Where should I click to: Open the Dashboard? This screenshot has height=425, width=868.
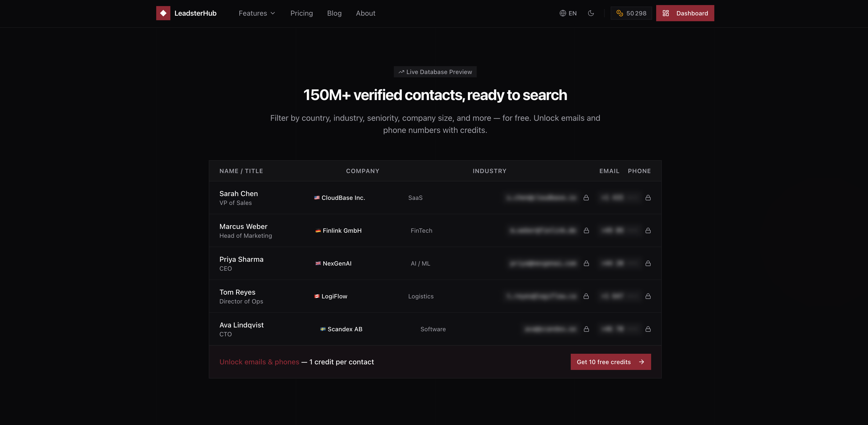[685, 13]
